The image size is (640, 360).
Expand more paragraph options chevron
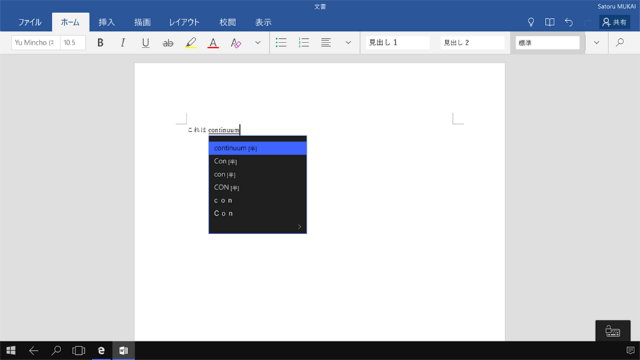[x=348, y=43]
